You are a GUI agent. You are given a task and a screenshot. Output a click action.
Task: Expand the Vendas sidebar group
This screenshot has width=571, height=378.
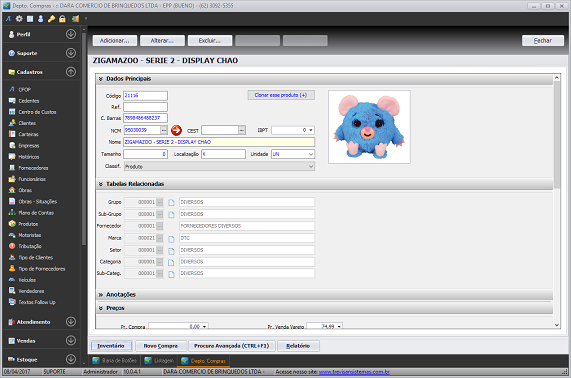pos(71,340)
